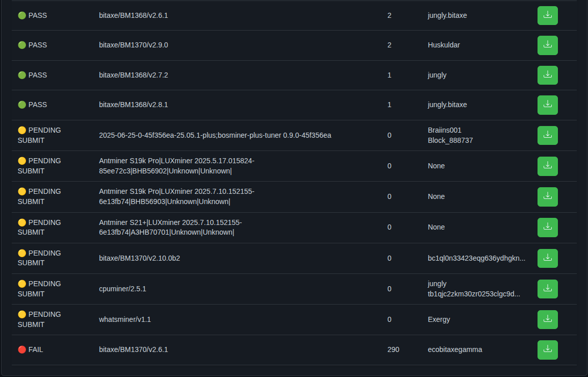Click PENDING SUBMIT status of whatsminer/v1.1
Image resolution: width=588 pixels, height=377 pixels.
coord(39,319)
